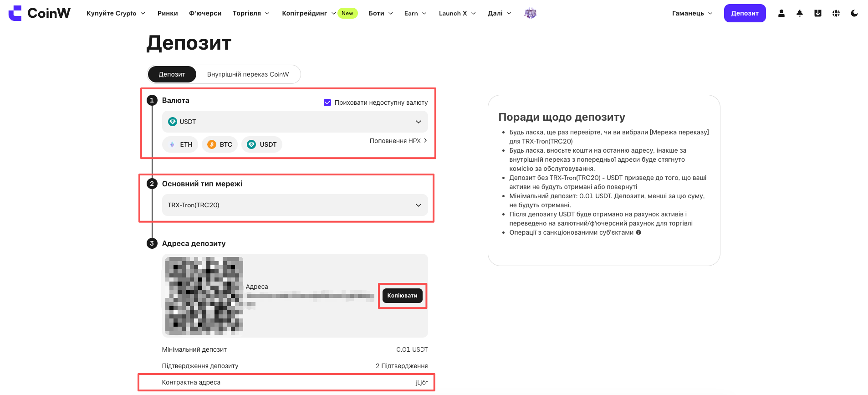Open the Ринки menu item
868x395 pixels.
click(x=168, y=13)
